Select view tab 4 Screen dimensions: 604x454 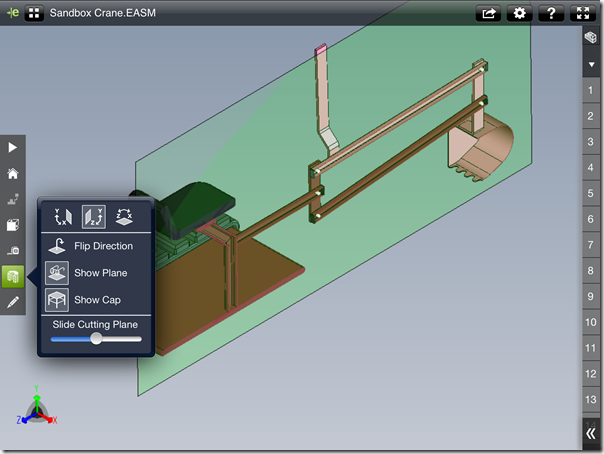(591, 168)
